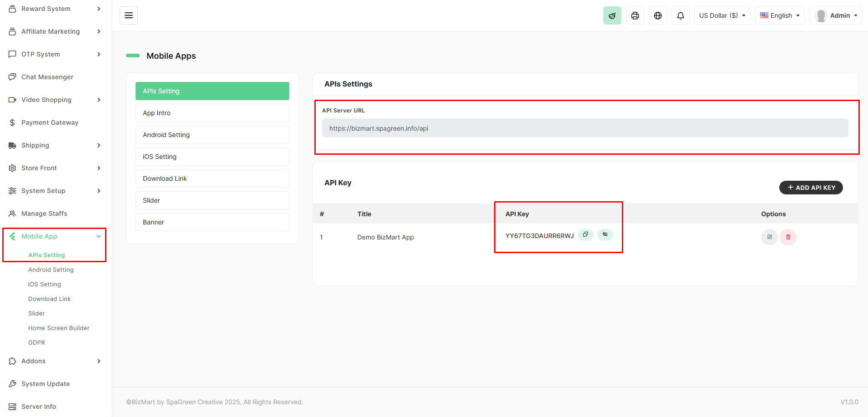Open the notifications bell
Viewport: 868px width, 417px height.
click(680, 15)
